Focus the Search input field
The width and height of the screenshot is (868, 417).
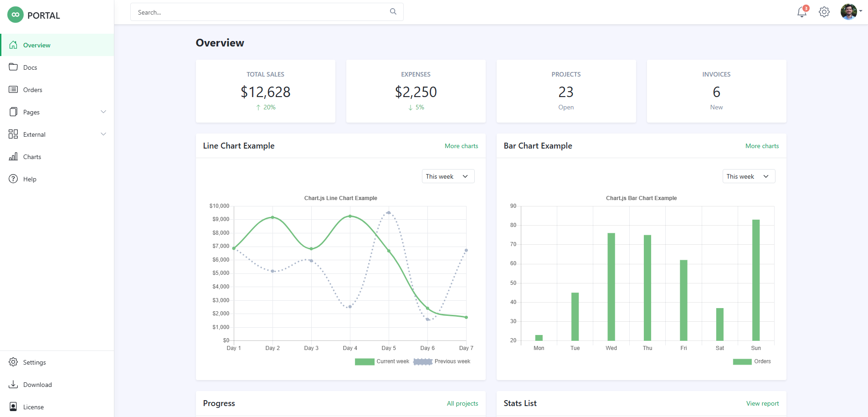(267, 12)
